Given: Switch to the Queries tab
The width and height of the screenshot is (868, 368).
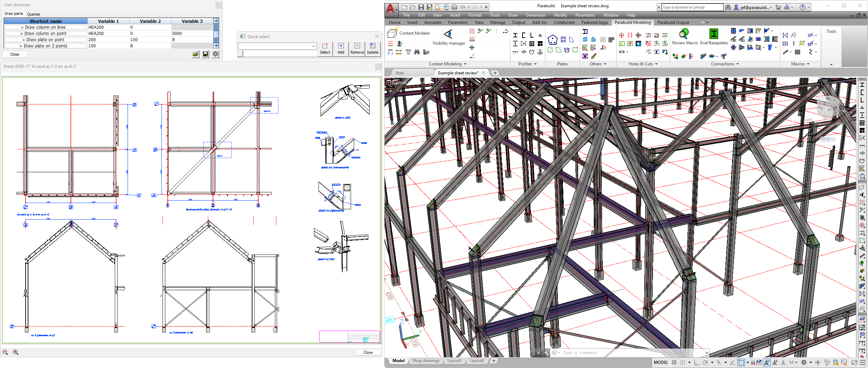Looking at the screenshot, I should point(34,14).
